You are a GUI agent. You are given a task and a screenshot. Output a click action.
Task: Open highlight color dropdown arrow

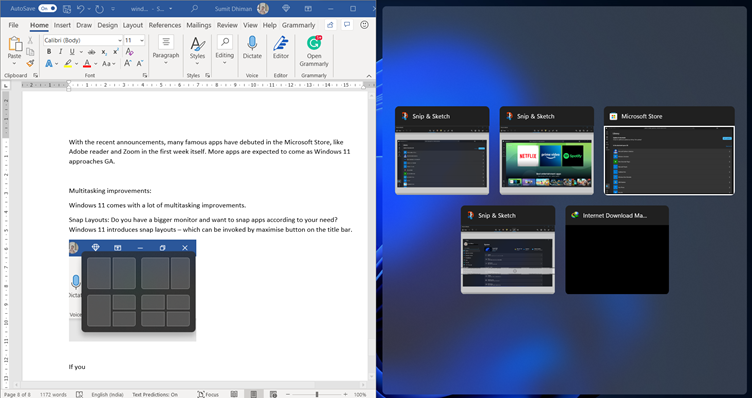(x=76, y=63)
